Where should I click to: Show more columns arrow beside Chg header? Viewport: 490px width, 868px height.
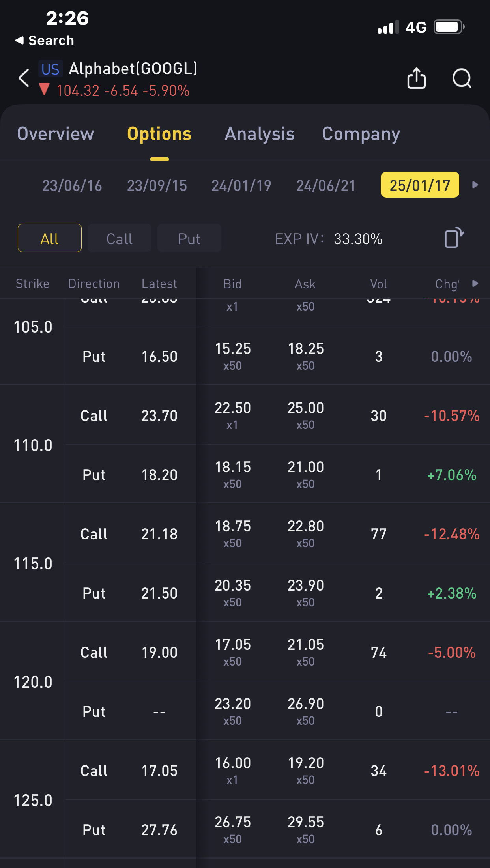click(x=475, y=284)
